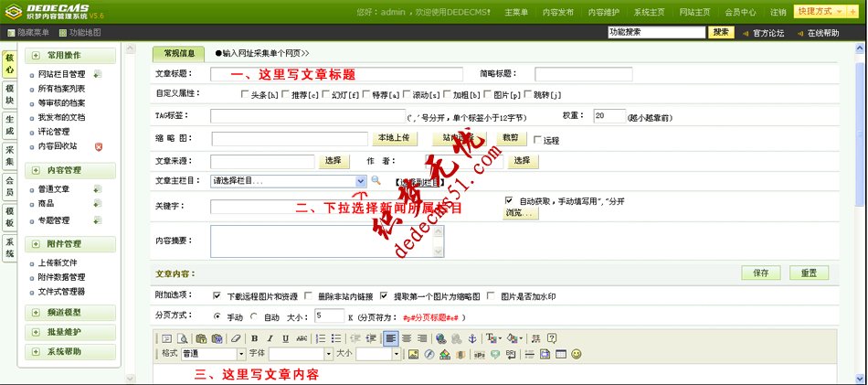Open the 快捷方式 dropdown menu
The width and height of the screenshot is (868, 385).
pos(821,12)
